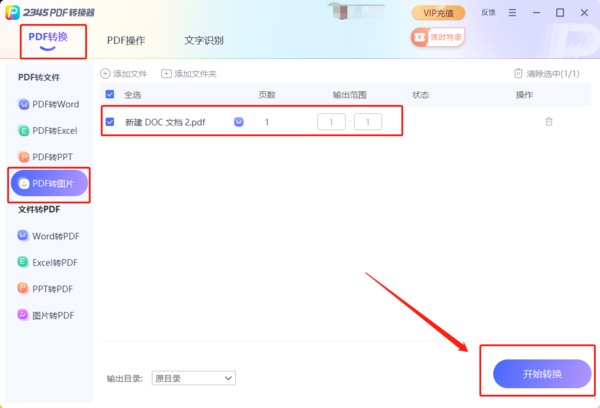This screenshot has width=600, height=408.
Task: Click the 文件转PDF section heading
Action: [39, 209]
